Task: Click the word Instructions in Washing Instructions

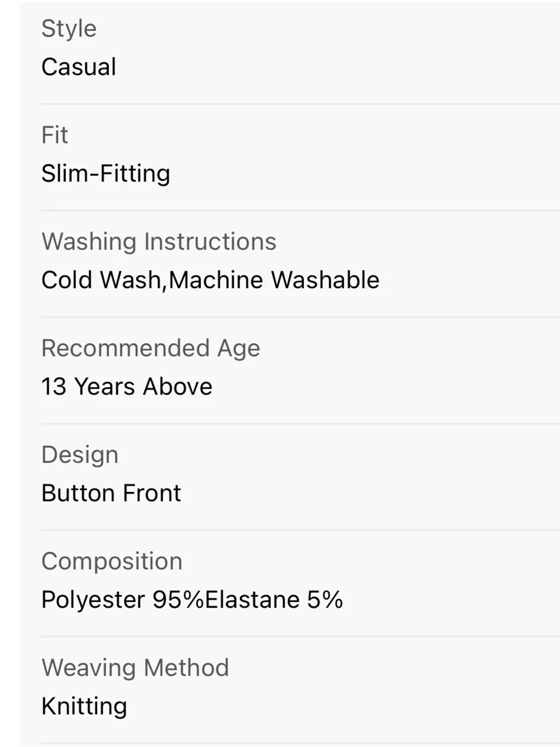Action: pyautogui.click(x=211, y=242)
